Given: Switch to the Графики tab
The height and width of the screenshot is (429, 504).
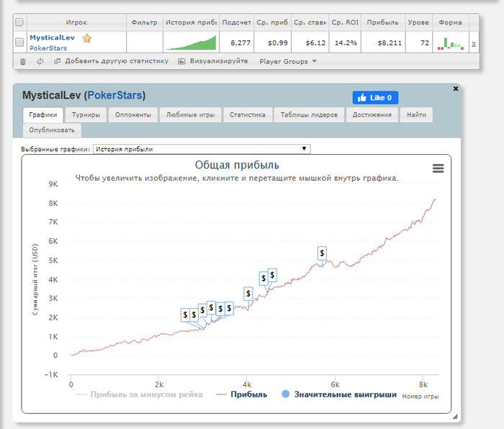Looking at the screenshot, I should 43,114.
